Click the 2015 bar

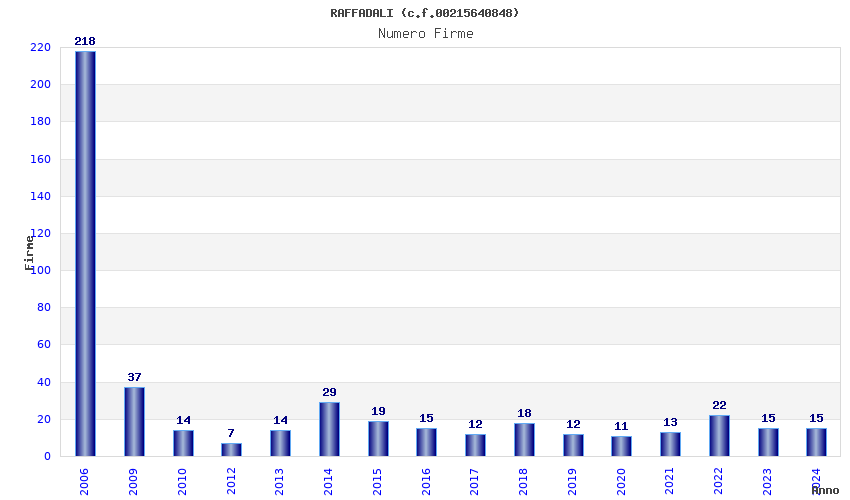(x=378, y=438)
